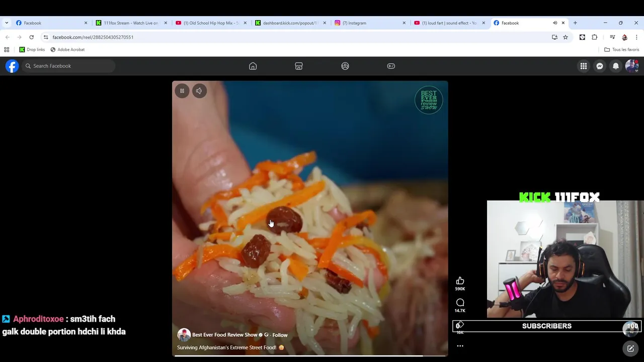Go to the Facebook Home feed icon

(253, 66)
